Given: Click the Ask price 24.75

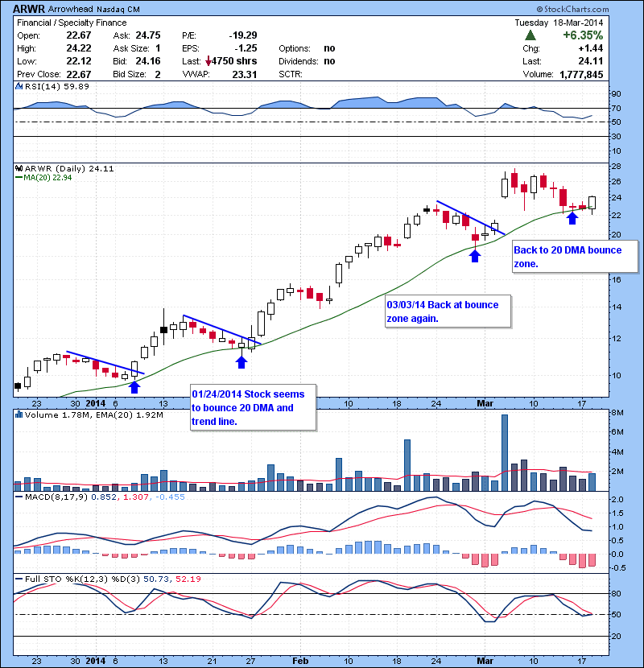Looking at the screenshot, I should 148,35.
